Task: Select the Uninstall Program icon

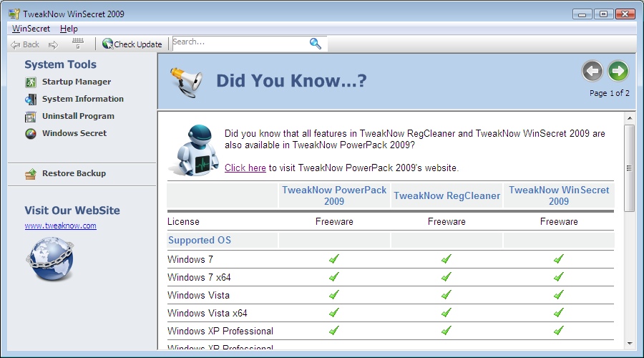Action: (31, 117)
